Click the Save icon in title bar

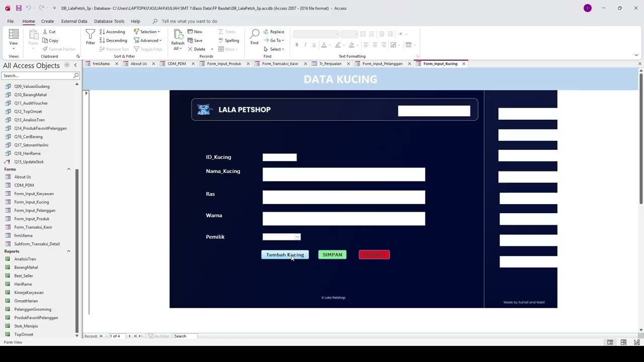[x=19, y=8]
